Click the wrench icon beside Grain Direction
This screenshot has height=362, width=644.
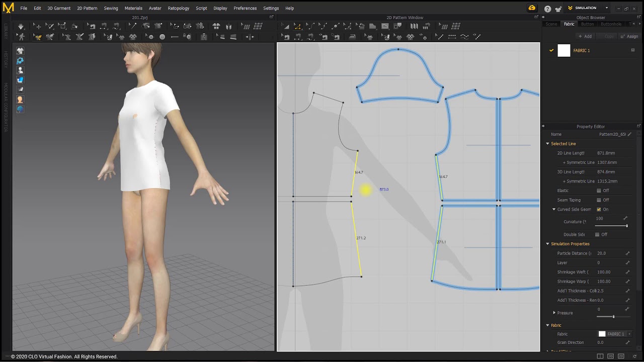[627, 342]
